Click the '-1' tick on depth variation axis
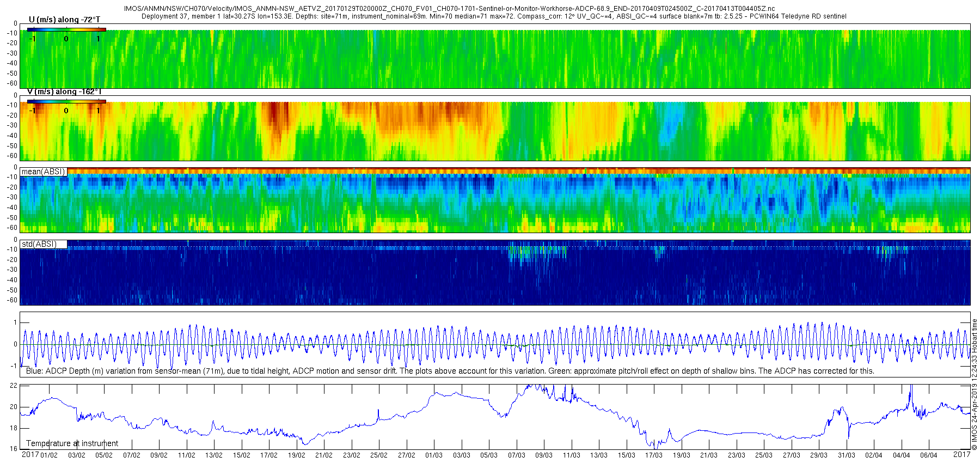Screen dimensions: 980x463 (x=14, y=366)
